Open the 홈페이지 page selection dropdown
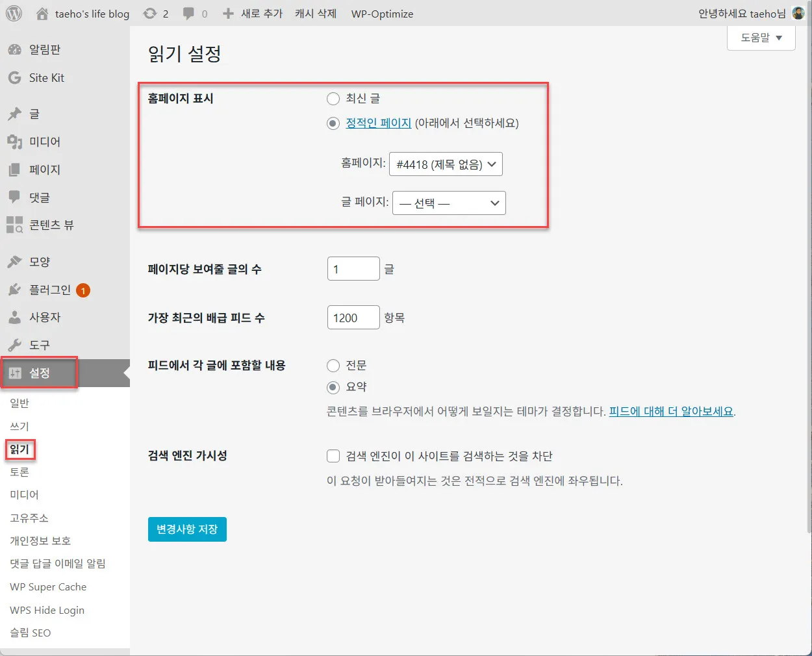The image size is (812, 656). click(445, 164)
